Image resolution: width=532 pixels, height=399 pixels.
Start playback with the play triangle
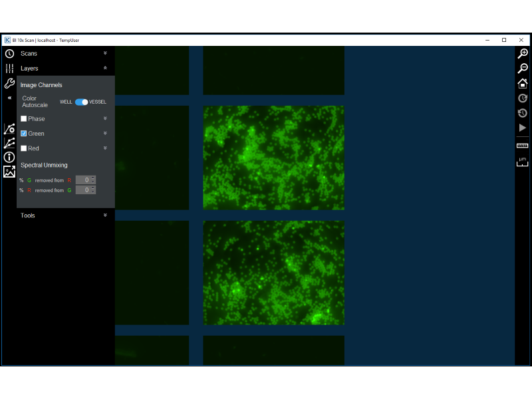(x=523, y=128)
